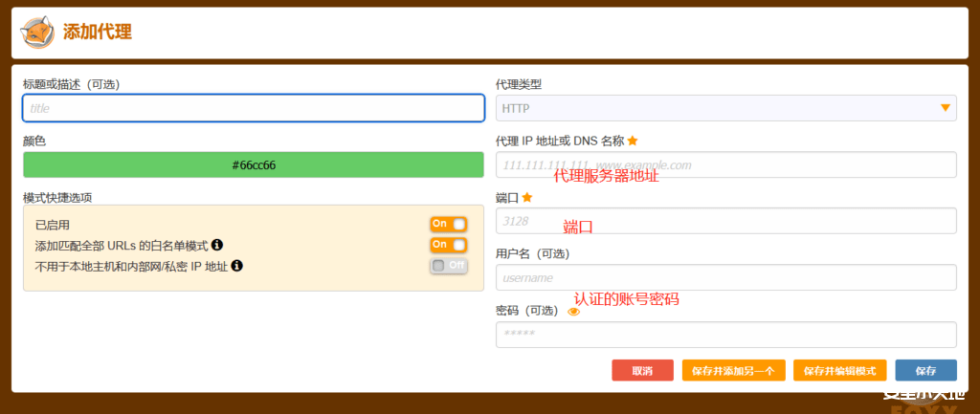Click the 保存并编辑模式 button
Image resolution: width=980 pixels, height=414 pixels.
click(x=840, y=370)
